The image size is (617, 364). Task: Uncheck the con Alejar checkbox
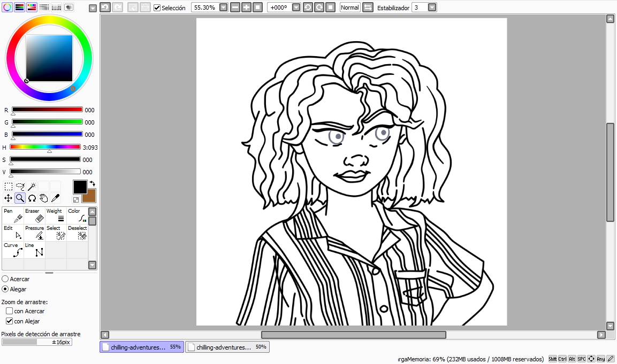(x=10, y=321)
